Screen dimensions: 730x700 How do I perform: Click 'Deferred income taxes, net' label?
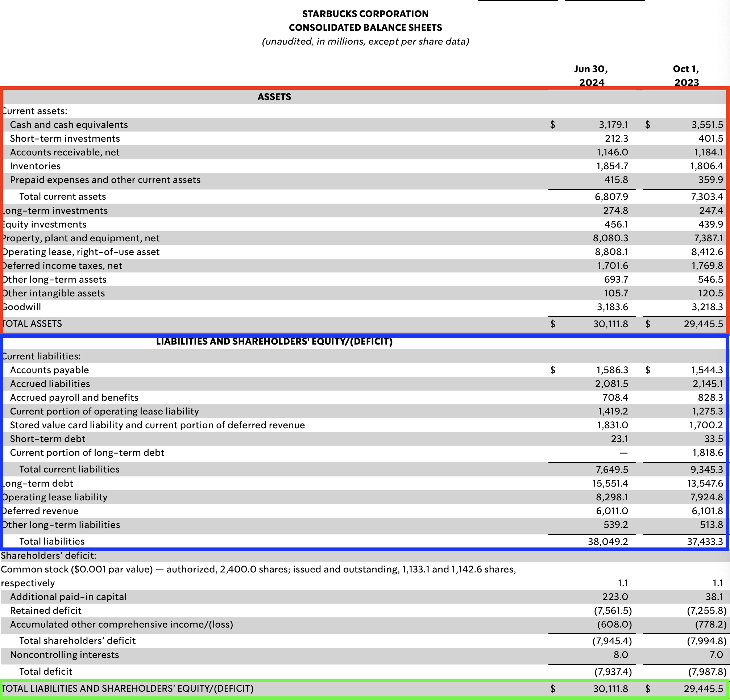pyautogui.click(x=62, y=266)
